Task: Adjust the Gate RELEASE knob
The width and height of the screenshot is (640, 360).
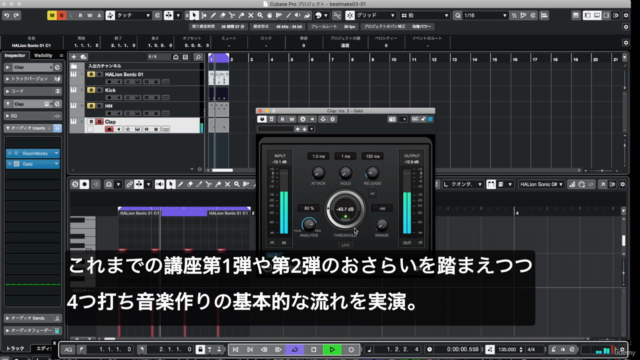Action: click(372, 173)
